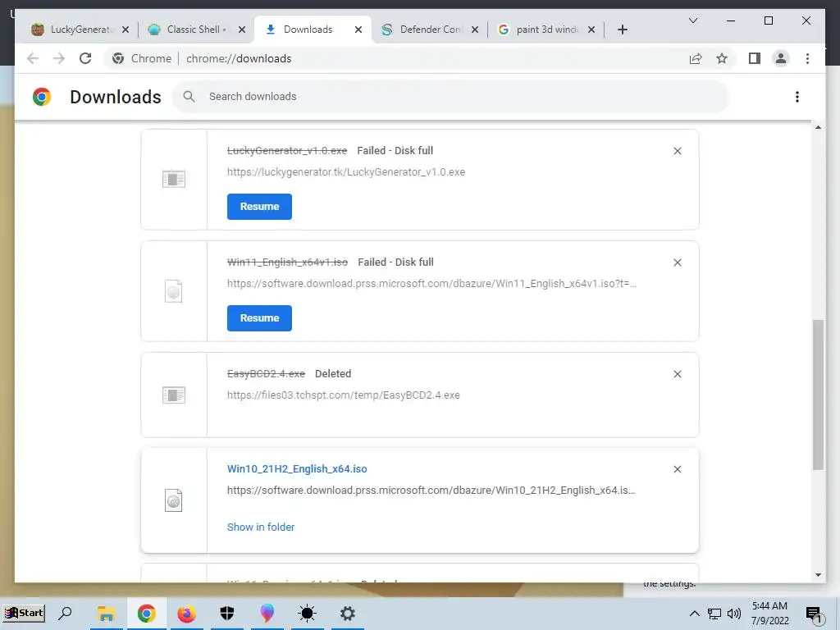Resume the Win11_English_x64v1.iso download
840x630 pixels.
pos(259,318)
